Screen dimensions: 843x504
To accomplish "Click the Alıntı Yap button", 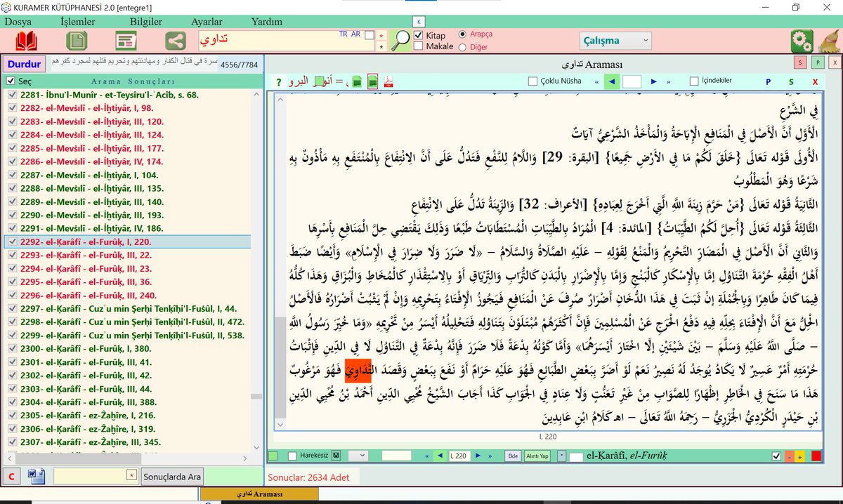I will coord(539,456).
